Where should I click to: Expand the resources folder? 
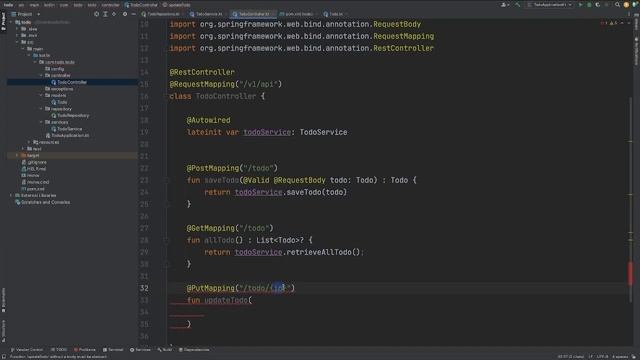[29, 142]
